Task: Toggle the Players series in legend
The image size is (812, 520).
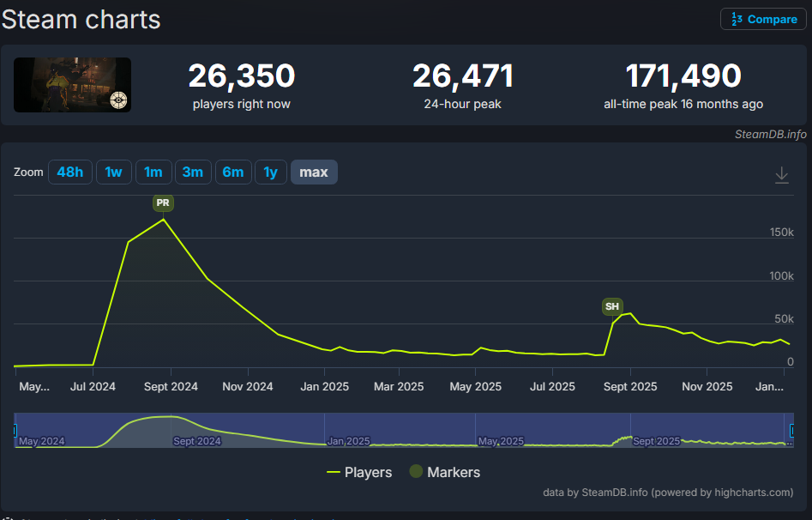Action: click(359, 472)
